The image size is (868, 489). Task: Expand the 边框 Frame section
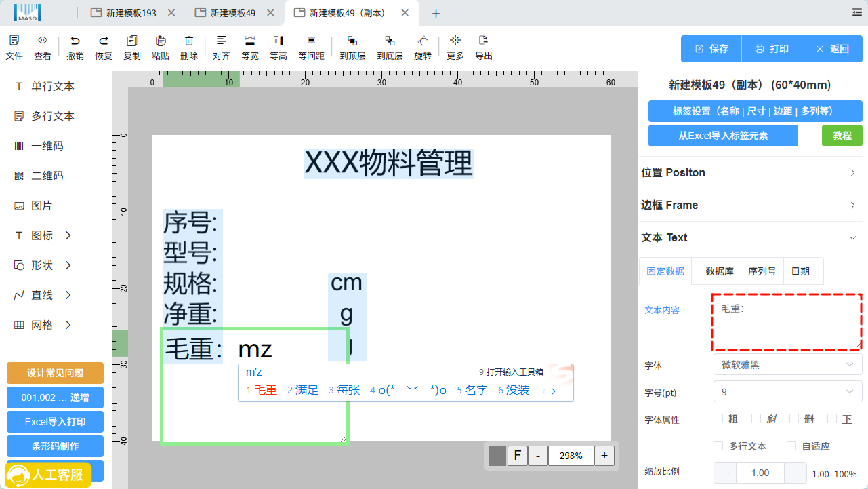point(751,205)
